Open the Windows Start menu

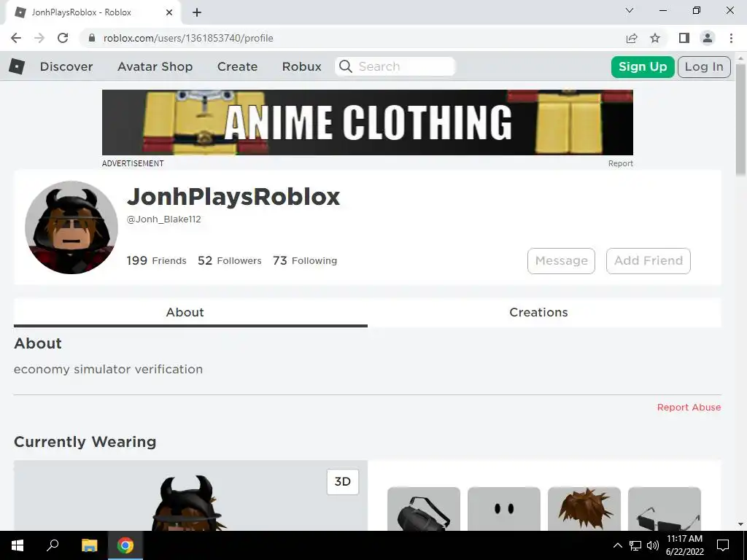click(18, 545)
